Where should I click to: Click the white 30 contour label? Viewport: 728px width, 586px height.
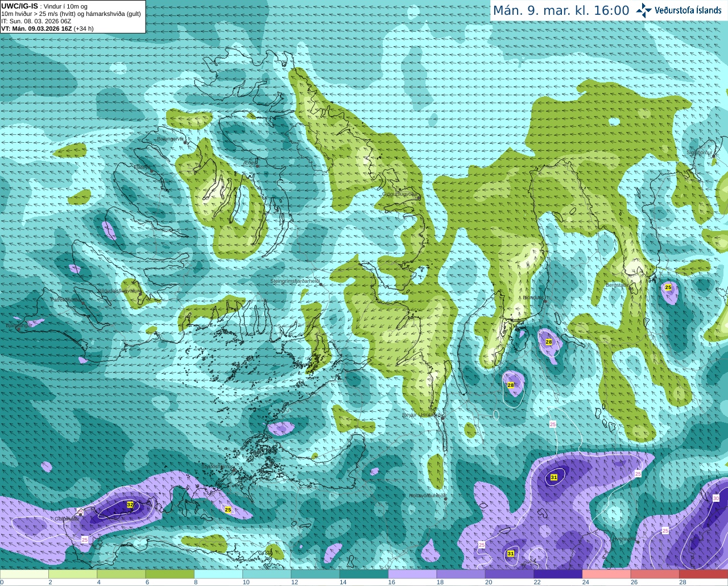[x=716, y=498]
